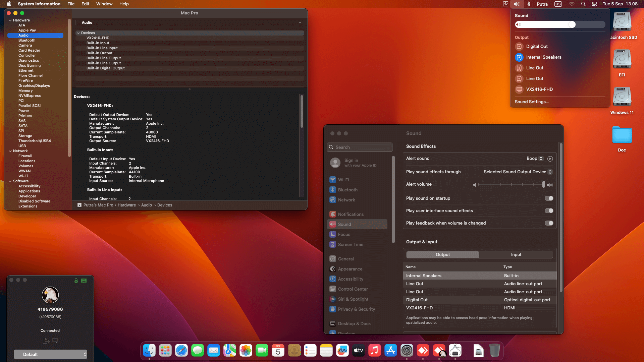The image size is (644, 362).
Task: Click the Wi-Fi icon in the menu bar
Action: tap(572, 4)
